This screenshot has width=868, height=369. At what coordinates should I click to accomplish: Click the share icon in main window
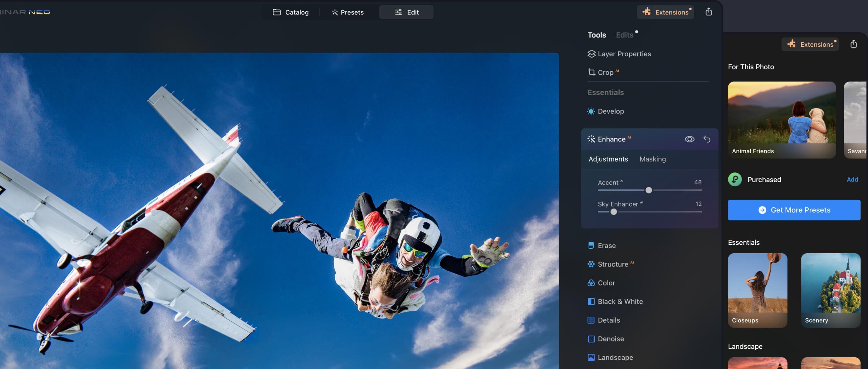click(709, 12)
